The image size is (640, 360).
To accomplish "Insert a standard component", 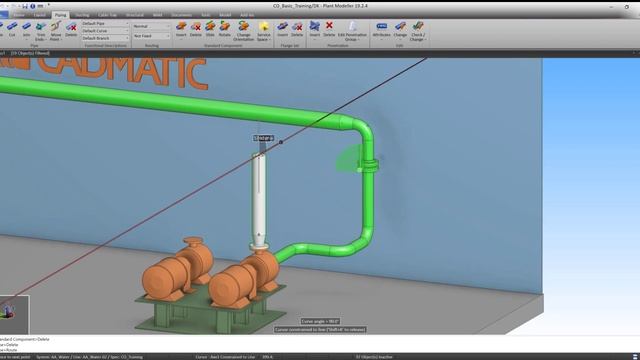I will click(181, 30).
